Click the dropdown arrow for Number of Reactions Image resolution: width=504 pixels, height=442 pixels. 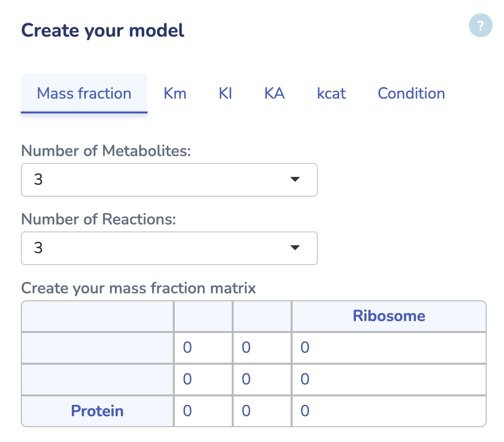coord(295,248)
